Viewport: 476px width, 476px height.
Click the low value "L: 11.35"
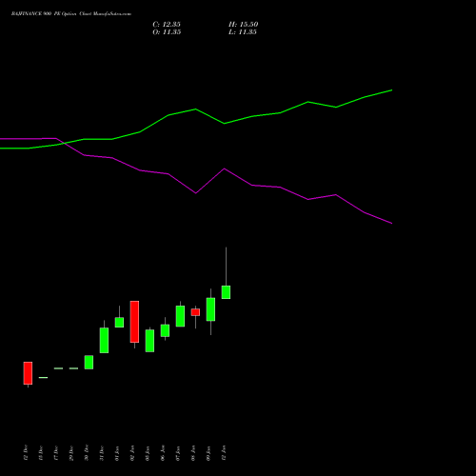pyautogui.click(x=243, y=32)
